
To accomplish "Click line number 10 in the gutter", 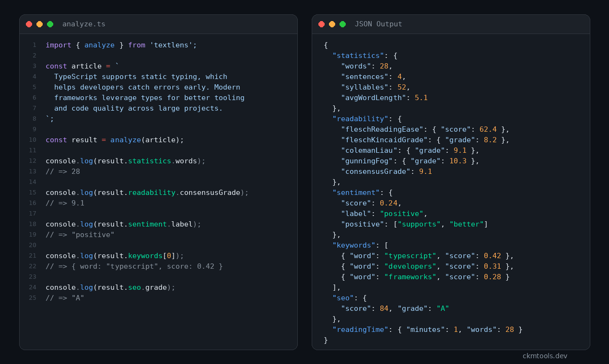I will (33, 140).
